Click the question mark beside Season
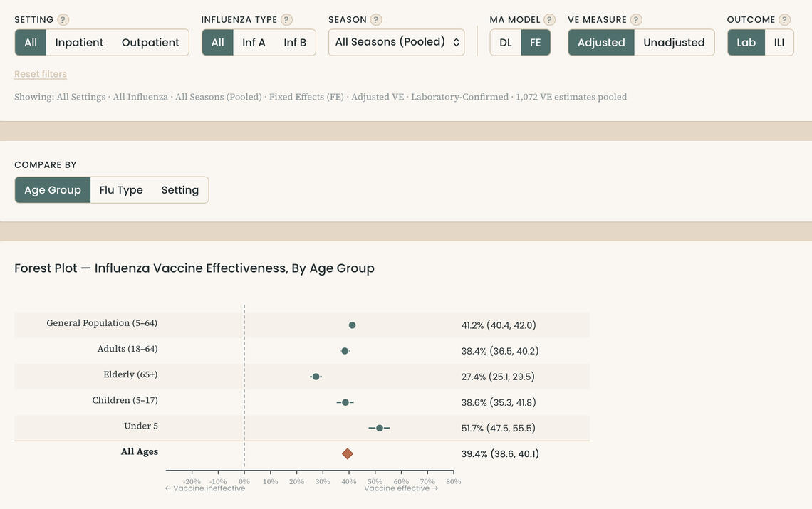 [x=376, y=20]
